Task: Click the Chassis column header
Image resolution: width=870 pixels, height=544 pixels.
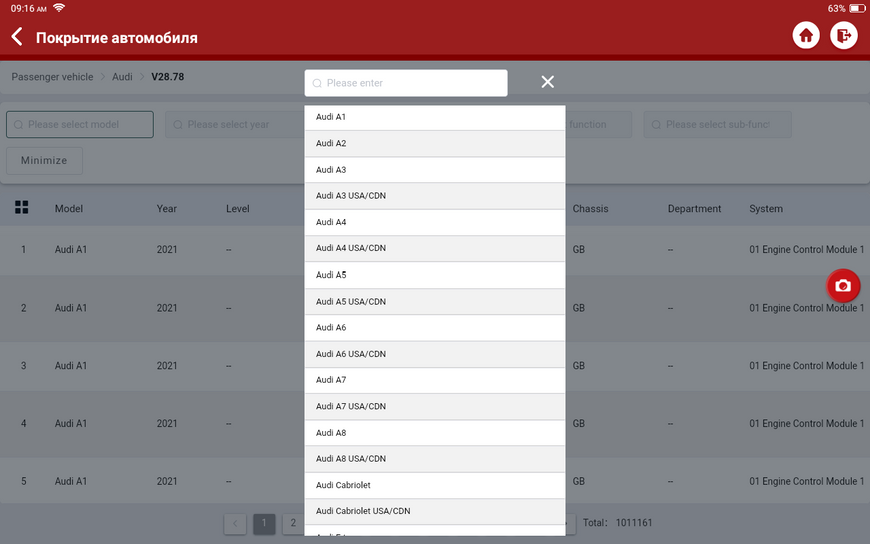Action: coord(590,209)
